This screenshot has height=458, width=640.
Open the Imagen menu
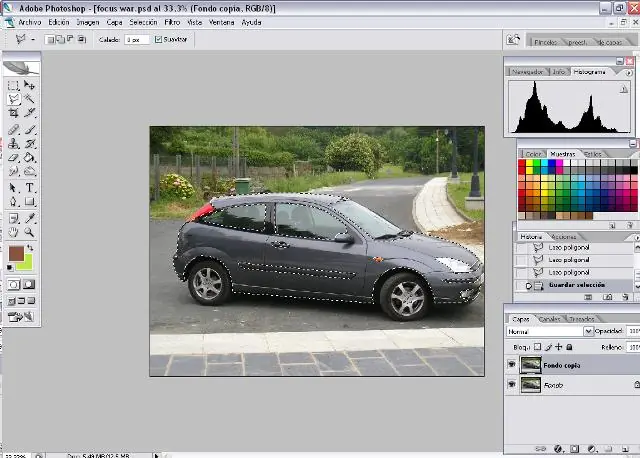click(x=88, y=22)
